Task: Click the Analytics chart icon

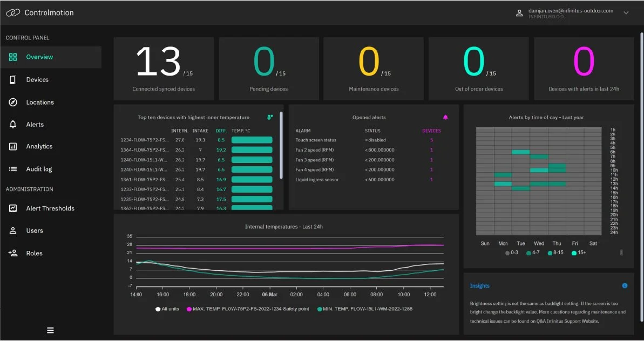Action: [x=13, y=147]
